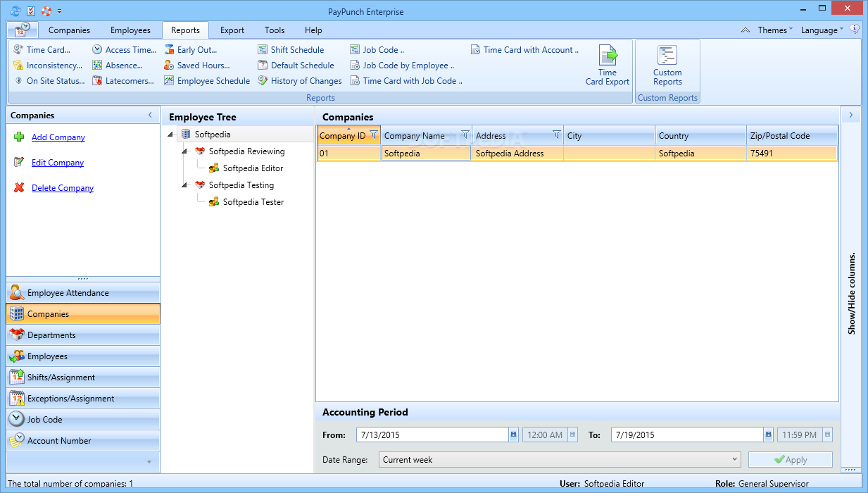Open History of Changes report
The width and height of the screenshot is (868, 493).
[x=300, y=81]
